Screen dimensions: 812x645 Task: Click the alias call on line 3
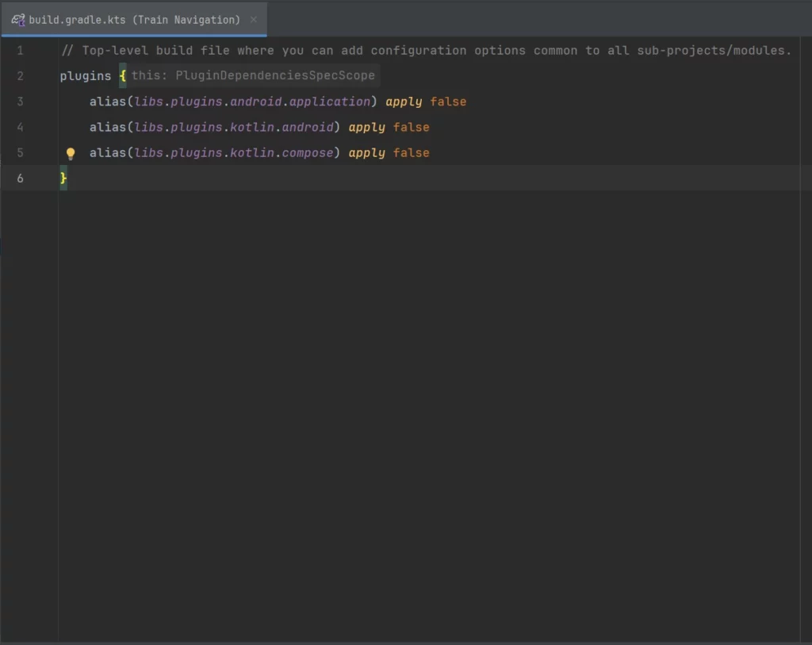point(107,102)
